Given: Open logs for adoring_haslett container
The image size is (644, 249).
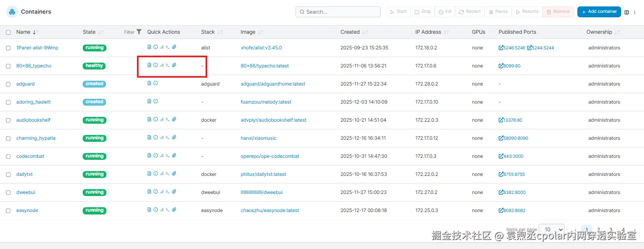Looking at the screenshot, I should tap(149, 101).
